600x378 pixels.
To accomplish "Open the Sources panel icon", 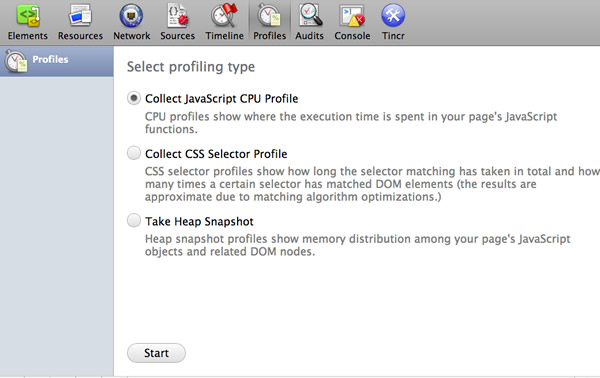I will point(178,16).
